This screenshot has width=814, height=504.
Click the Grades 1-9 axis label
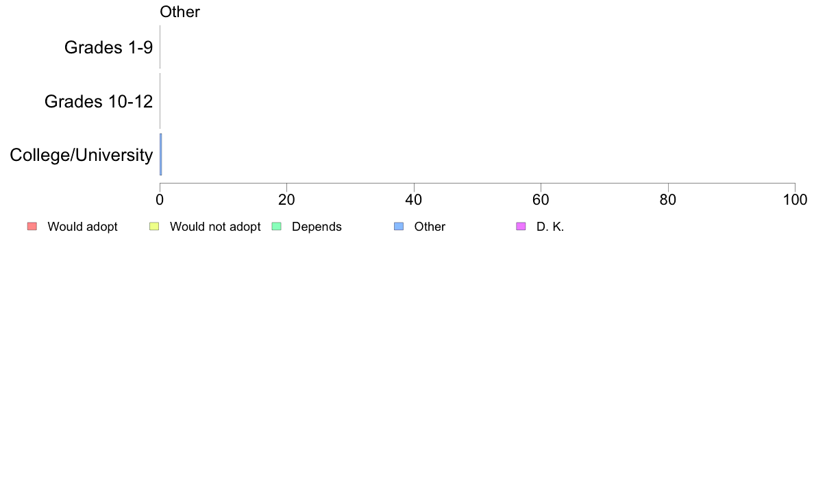(108, 47)
